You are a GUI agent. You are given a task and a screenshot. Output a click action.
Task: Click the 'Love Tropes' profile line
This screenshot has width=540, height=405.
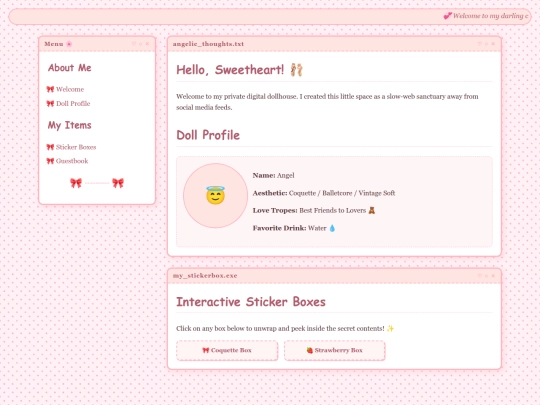(314, 210)
